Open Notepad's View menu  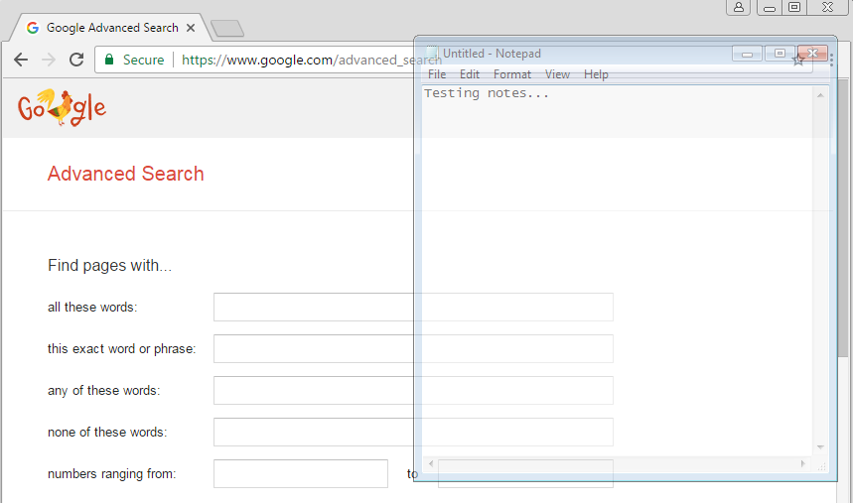[x=557, y=74]
